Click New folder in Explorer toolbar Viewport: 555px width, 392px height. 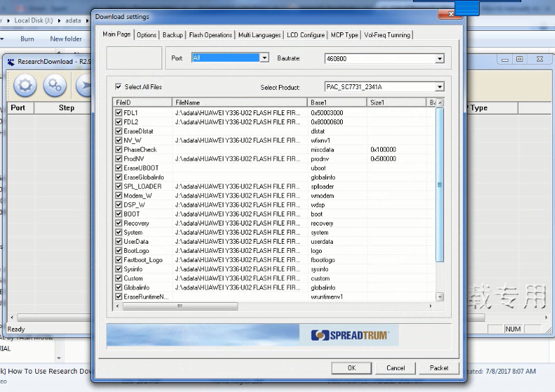[66, 39]
